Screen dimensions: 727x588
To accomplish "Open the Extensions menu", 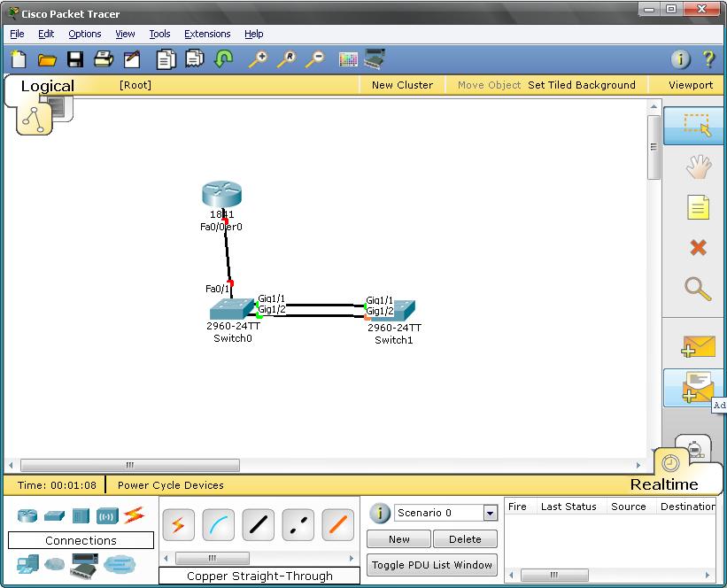I will coord(207,34).
